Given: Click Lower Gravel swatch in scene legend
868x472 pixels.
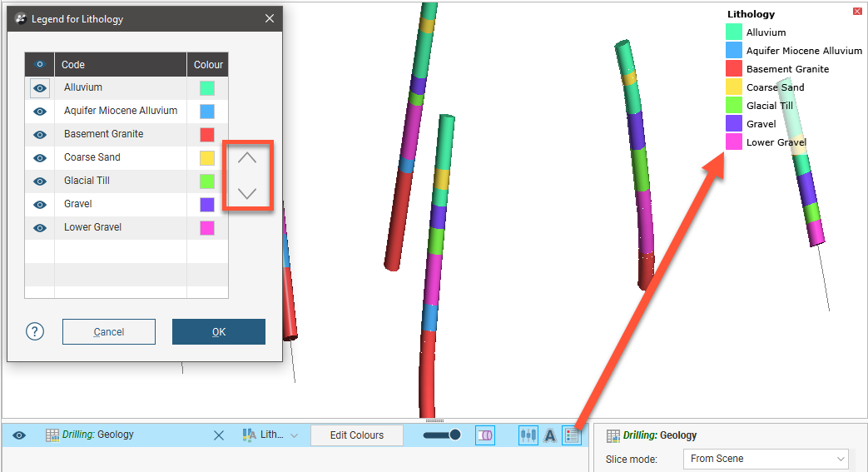Looking at the screenshot, I should click(x=734, y=142).
